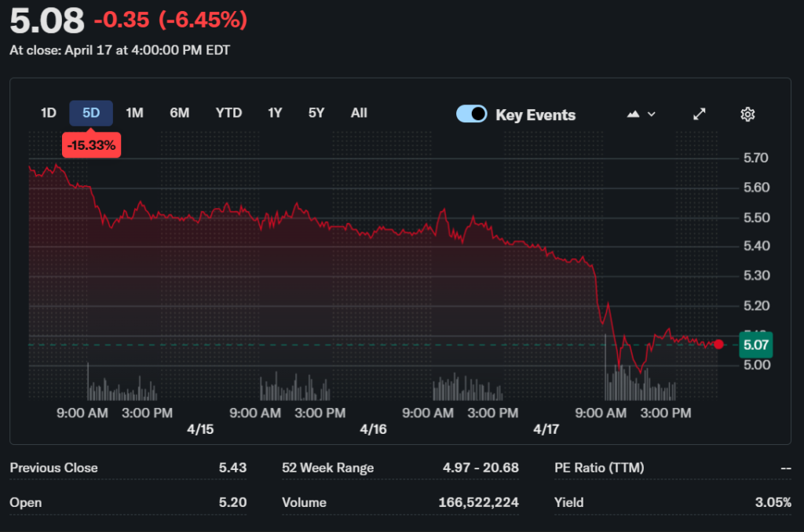Expand the chart to fullscreen
The height and width of the screenshot is (532, 804).
click(699, 115)
